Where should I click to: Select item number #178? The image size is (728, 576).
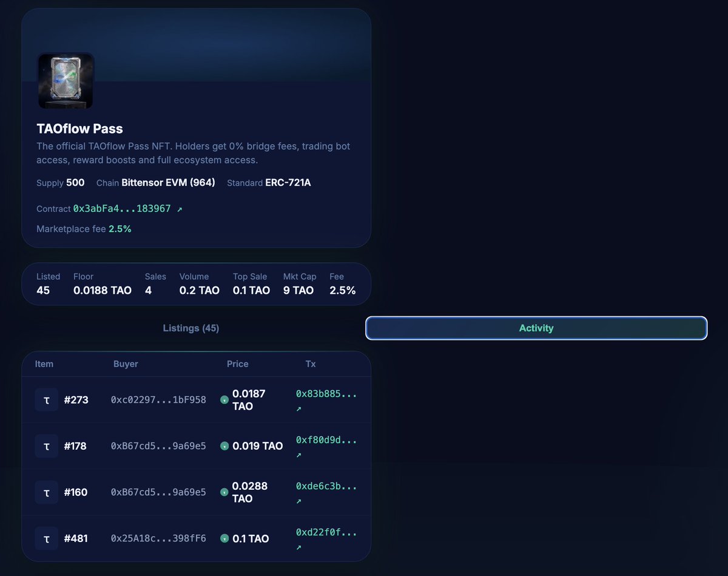[x=76, y=446]
